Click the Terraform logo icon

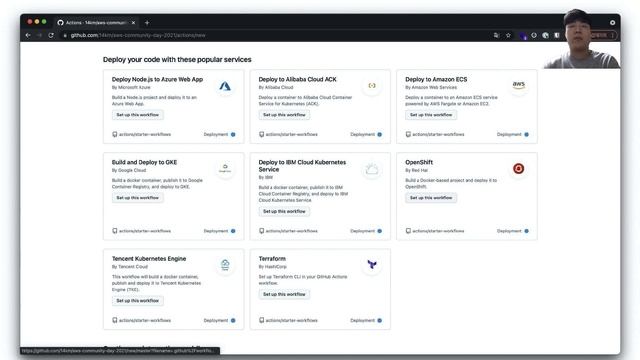(x=372, y=264)
